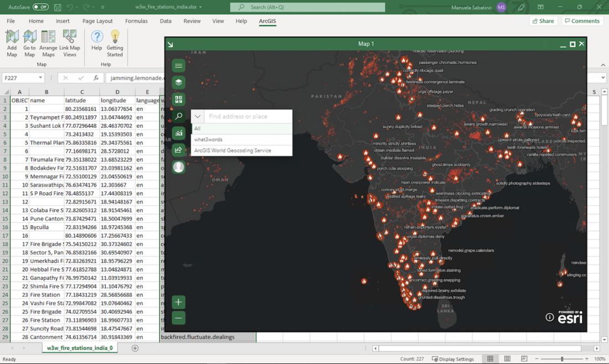Click the Ribbon Display Options icon
Image resolution: width=609 pixels, height=364 pixels.
pos(540,7)
